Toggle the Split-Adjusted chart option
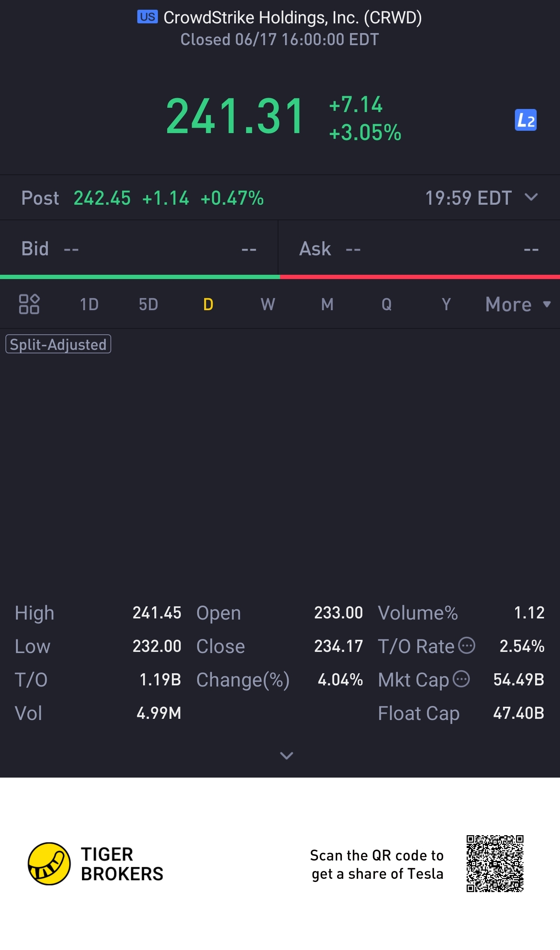 coord(58,344)
